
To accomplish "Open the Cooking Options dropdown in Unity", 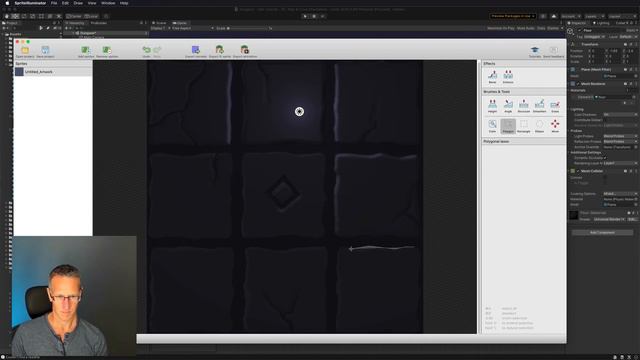I will tap(620, 193).
